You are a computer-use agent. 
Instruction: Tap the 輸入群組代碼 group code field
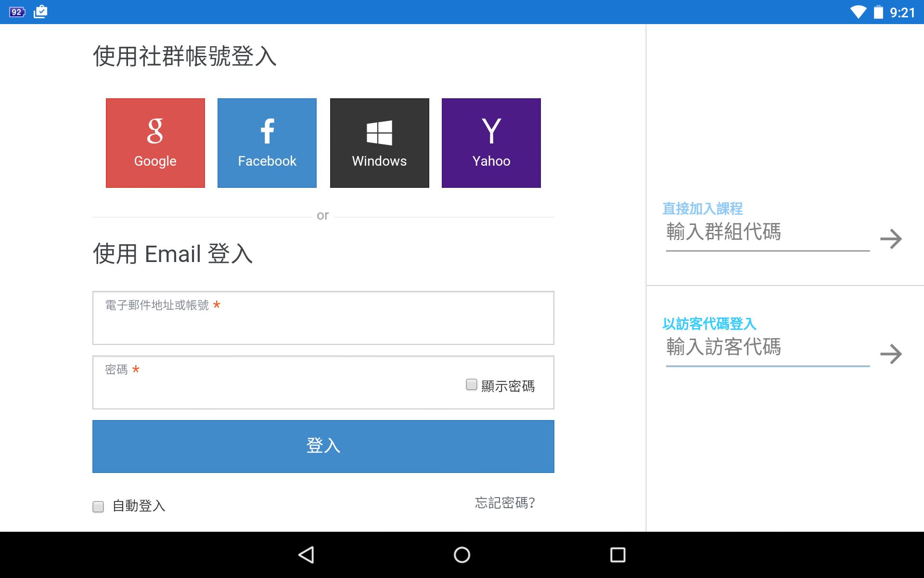click(767, 233)
